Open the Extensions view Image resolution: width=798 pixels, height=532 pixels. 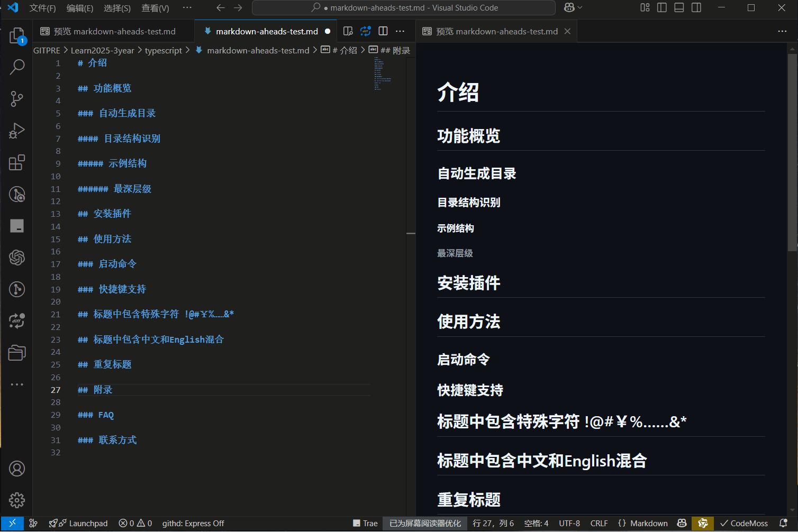[x=17, y=162]
